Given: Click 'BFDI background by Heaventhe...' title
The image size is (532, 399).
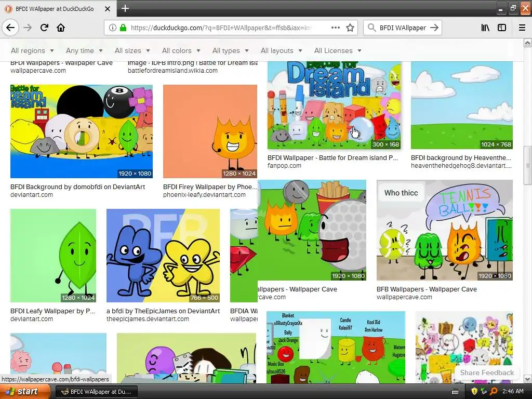Looking at the screenshot, I should click(461, 158).
